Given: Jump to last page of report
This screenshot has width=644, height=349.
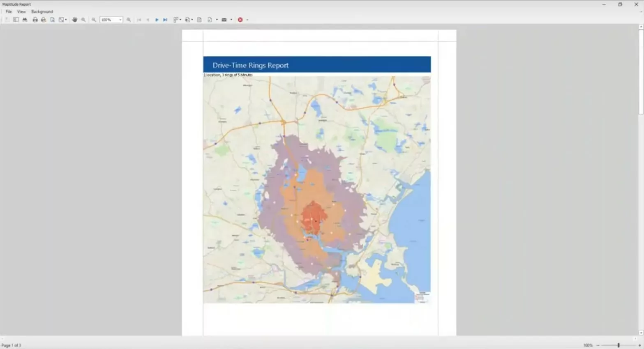Looking at the screenshot, I should (x=165, y=20).
